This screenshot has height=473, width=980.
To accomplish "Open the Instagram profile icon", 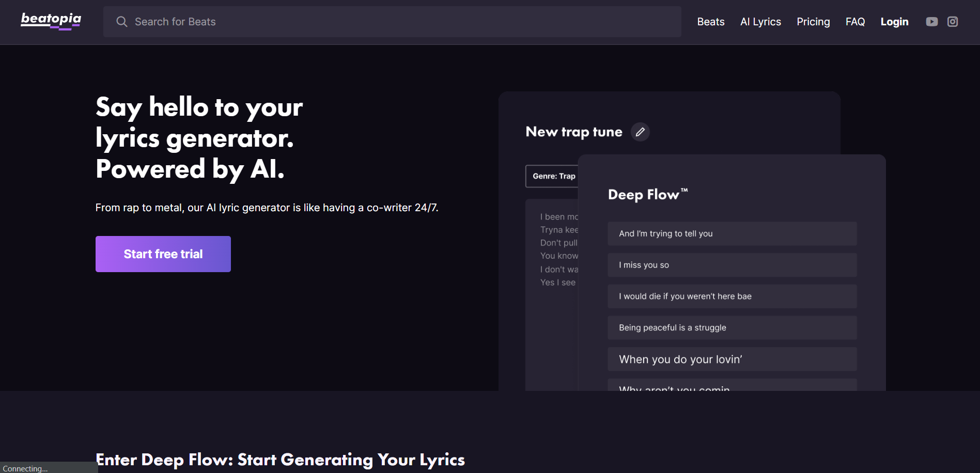I will coord(952,22).
